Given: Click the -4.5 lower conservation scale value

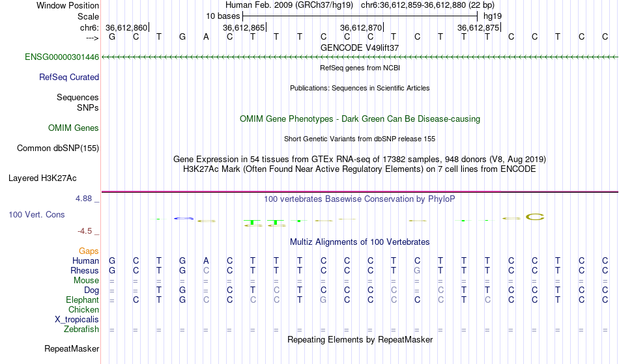Looking at the screenshot, I should (x=85, y=231).
